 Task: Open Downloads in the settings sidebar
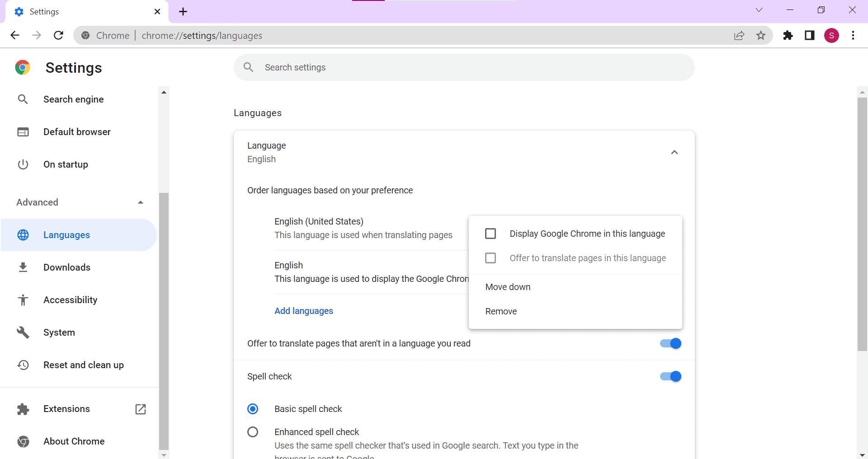point(67,267)
